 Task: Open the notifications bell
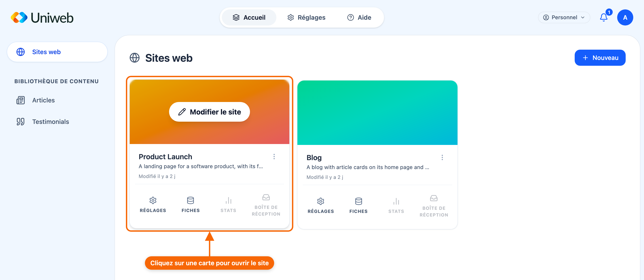[x=604, y=17]
